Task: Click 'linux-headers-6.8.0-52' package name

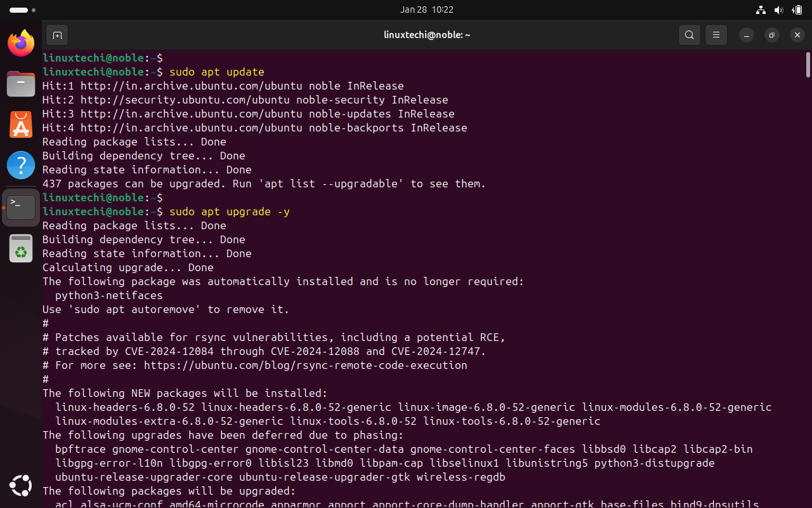Action: (125, 407)
